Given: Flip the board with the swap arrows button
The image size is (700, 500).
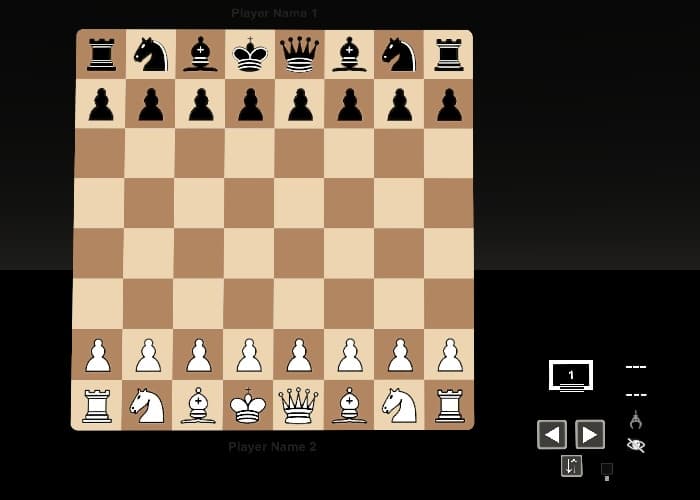Looking at the screenshot, I should click(x=572, y=466).
